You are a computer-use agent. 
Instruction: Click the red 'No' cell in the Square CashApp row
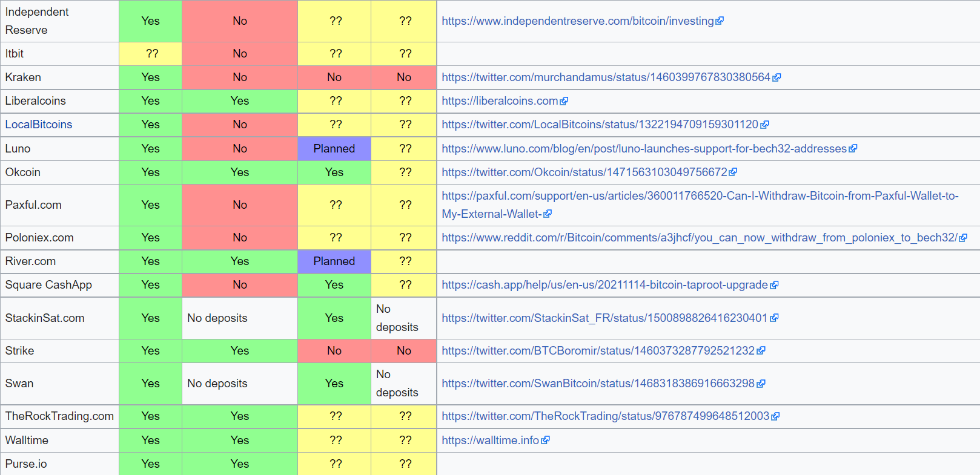click(x=240, y=285)
